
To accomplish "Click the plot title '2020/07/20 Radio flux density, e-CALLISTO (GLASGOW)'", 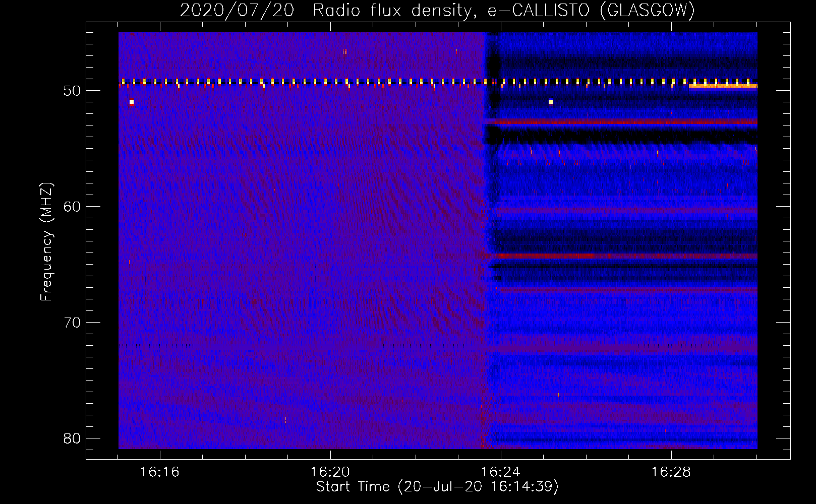I will click(437, 10).
